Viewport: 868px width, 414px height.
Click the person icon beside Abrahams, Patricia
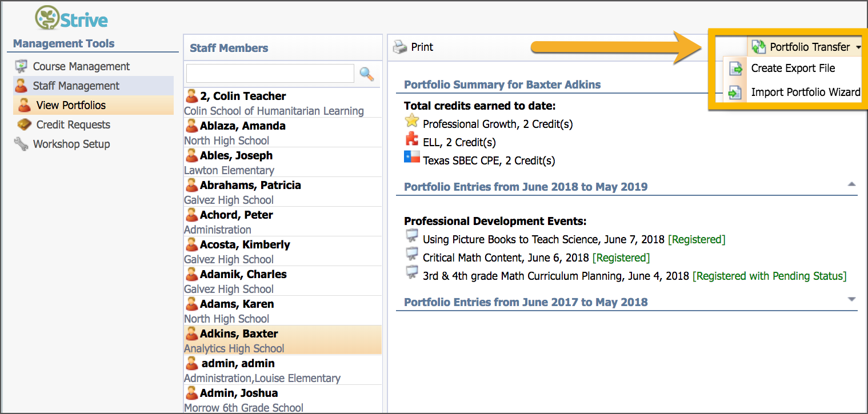point(192,185)
